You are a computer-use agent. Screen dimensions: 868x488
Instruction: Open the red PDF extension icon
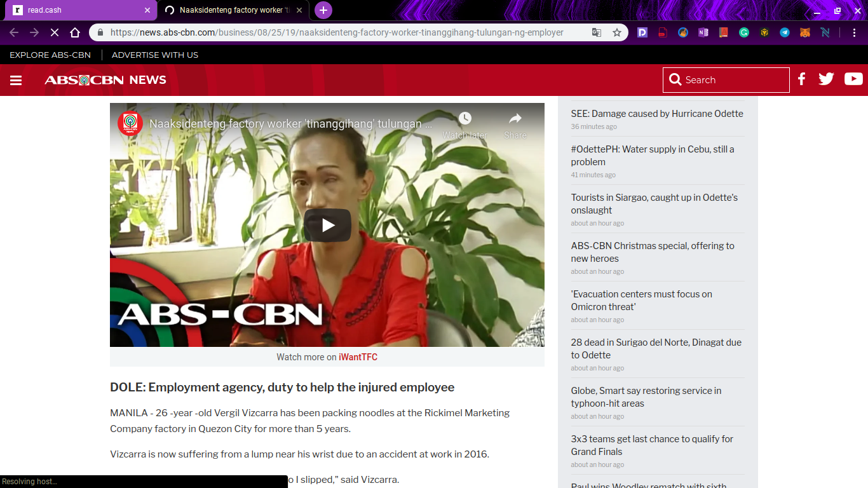tap(663, 32)
